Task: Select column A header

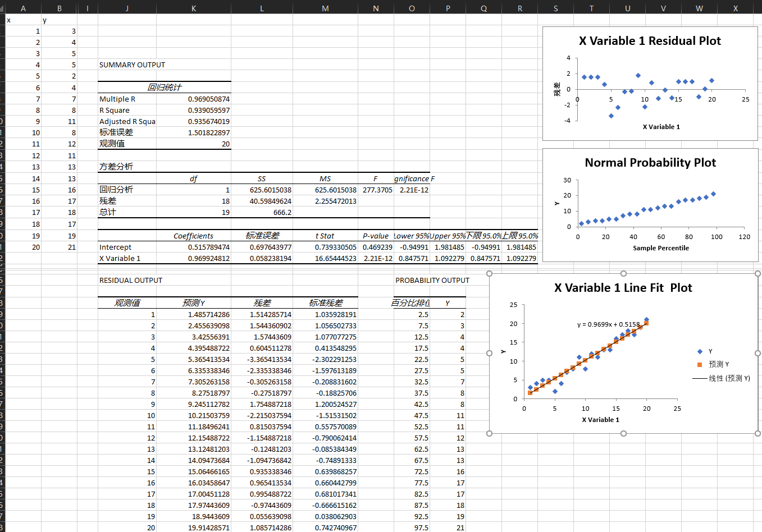Action: point(23,8)
